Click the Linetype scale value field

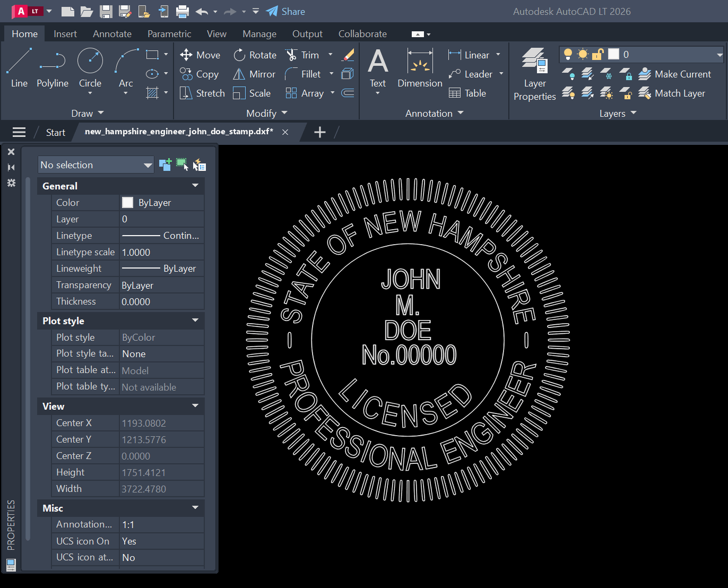click(x=162, y=252)
